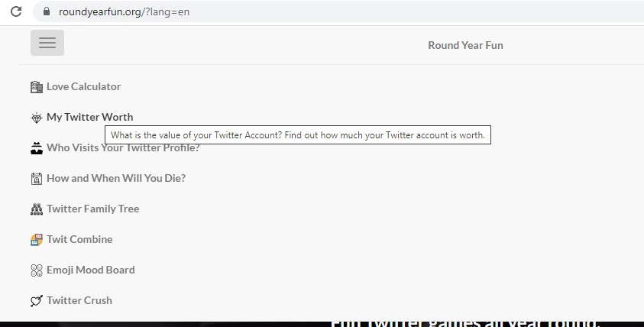
Task: Open the Love Calculator link
Action: [84, 86]
